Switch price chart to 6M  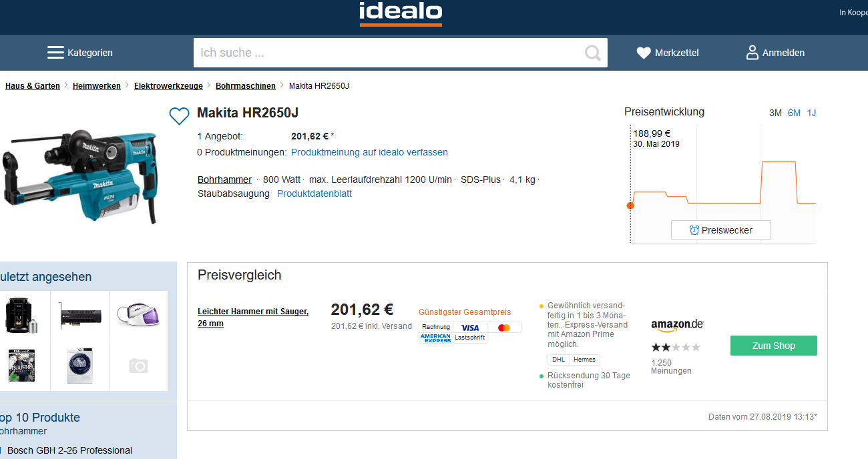click(x=794, y=113)
